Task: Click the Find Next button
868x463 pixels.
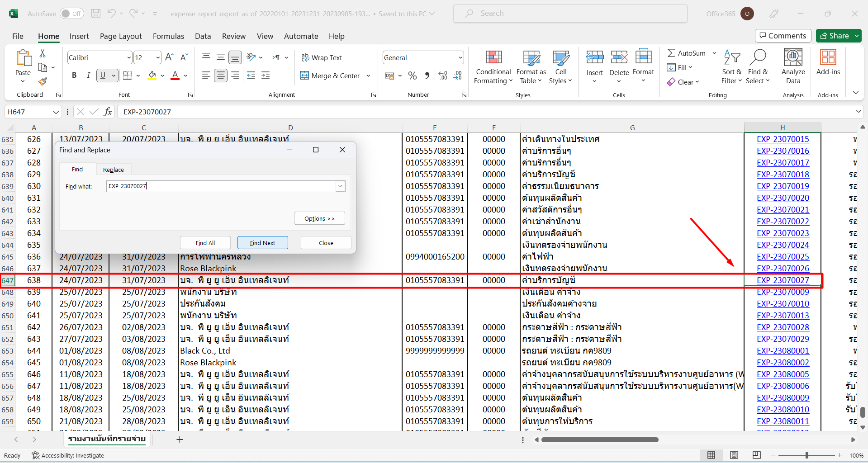Action: pyautogui.click(x=263, y=243)
